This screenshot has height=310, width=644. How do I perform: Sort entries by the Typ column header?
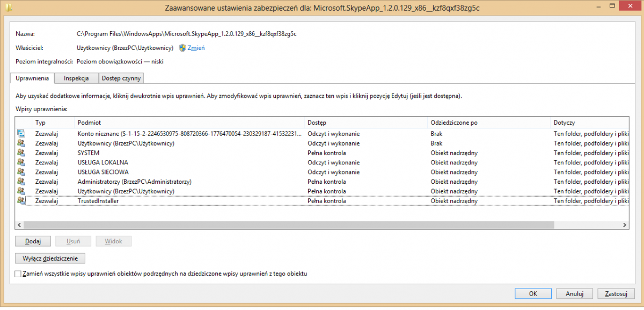pos(53,122)
